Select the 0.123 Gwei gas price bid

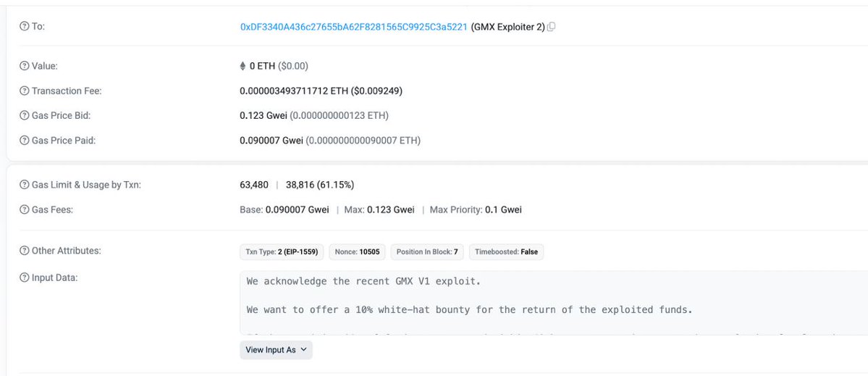264,116
